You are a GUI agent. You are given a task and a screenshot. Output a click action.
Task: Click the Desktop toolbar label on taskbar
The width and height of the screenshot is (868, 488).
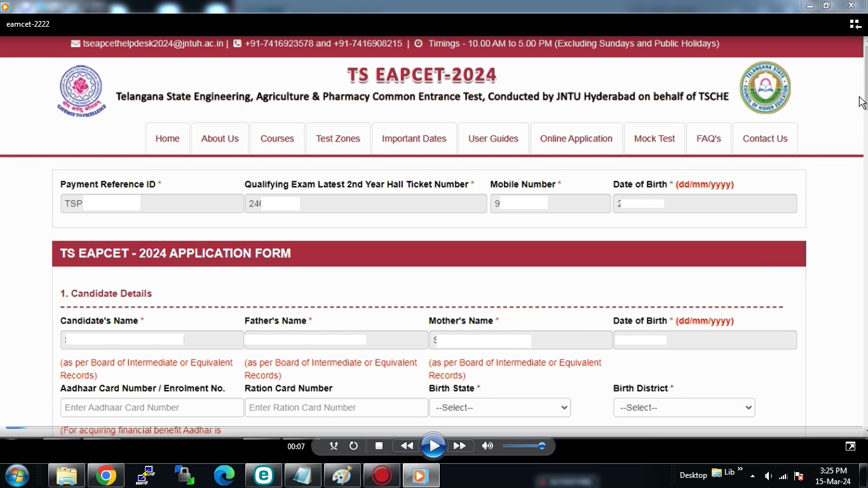coord(693,475)
